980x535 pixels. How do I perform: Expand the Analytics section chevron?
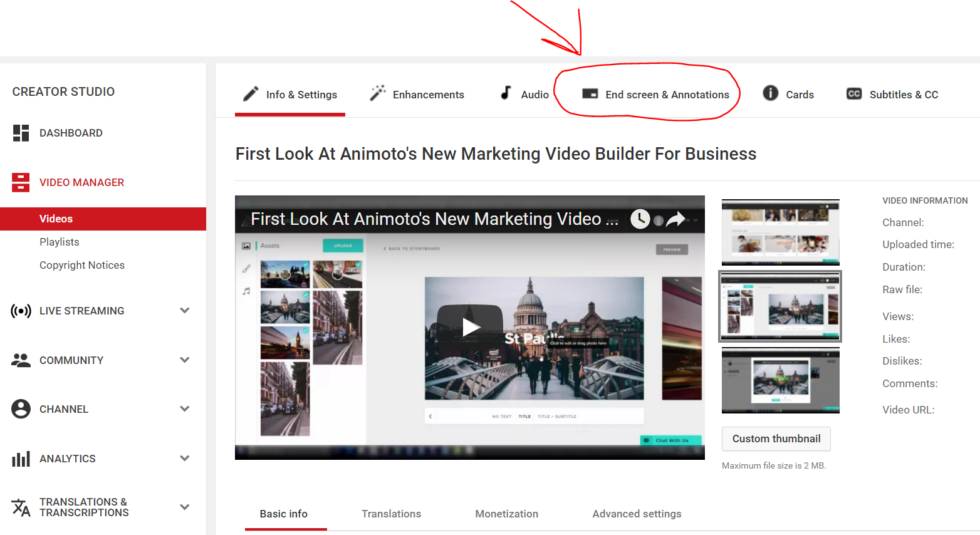coord(185,459)
